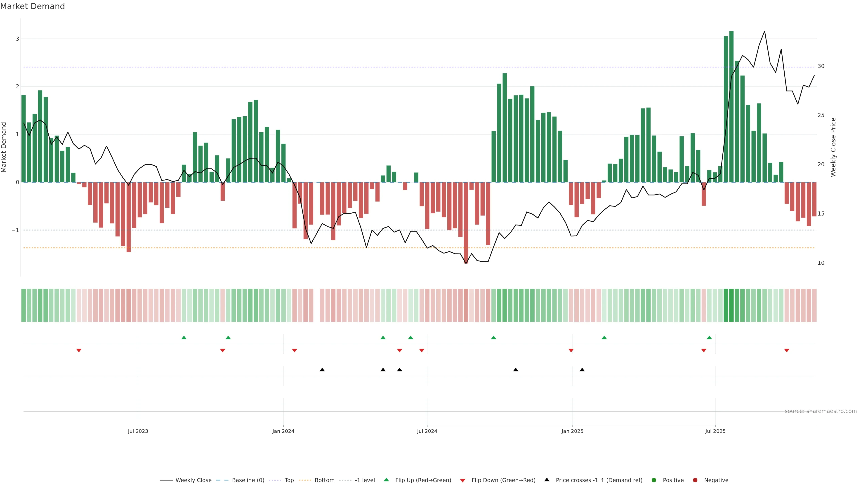Click the first red flip-down marker
The width and height of the screenshot is (868, 488).
point(79,351)
